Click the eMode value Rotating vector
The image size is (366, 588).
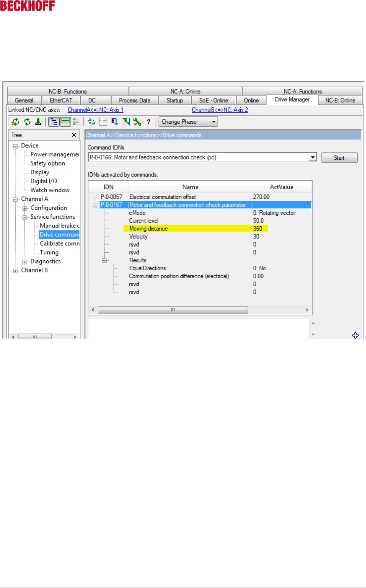pos(274,213)
